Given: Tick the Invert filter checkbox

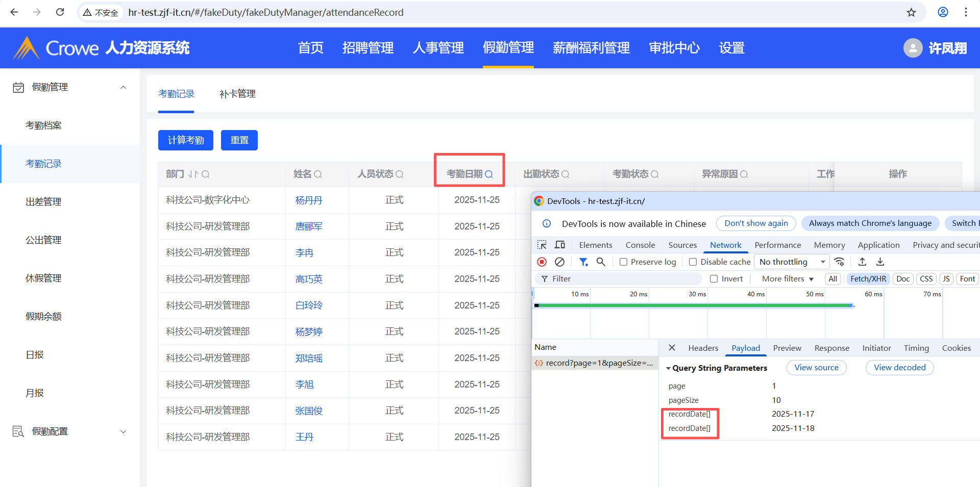Looking at the screenshot, I should (x=714, y=279).
